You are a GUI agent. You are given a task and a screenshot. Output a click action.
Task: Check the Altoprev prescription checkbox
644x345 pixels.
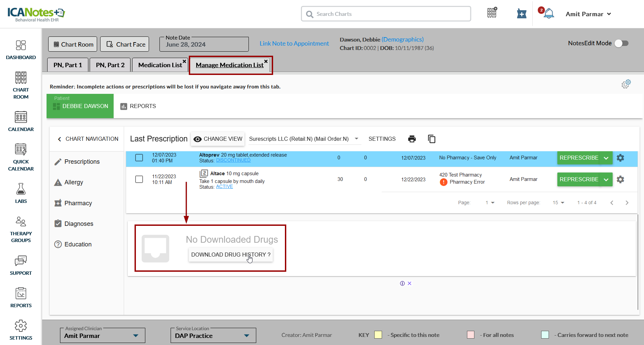click(x=139, y=158)
